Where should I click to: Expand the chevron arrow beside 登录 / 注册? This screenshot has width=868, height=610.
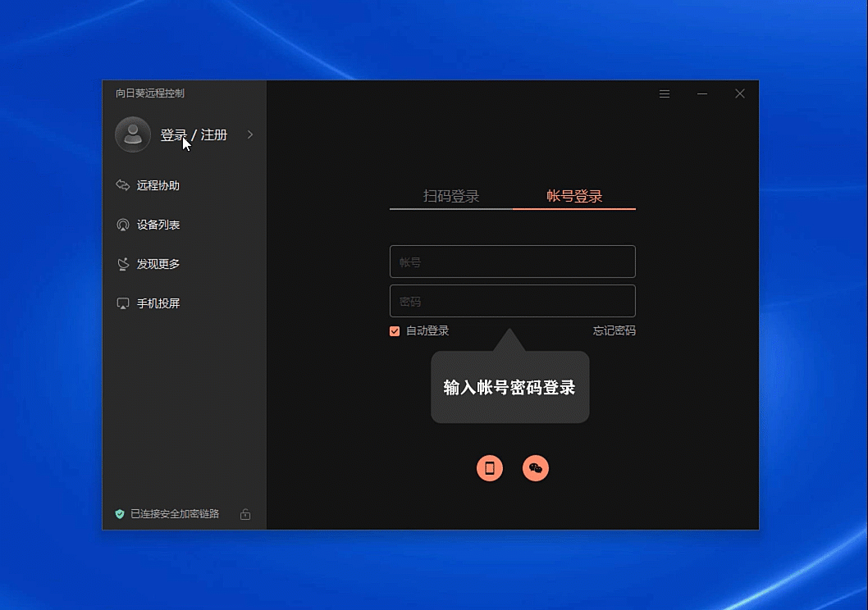[x=250, y=134]
